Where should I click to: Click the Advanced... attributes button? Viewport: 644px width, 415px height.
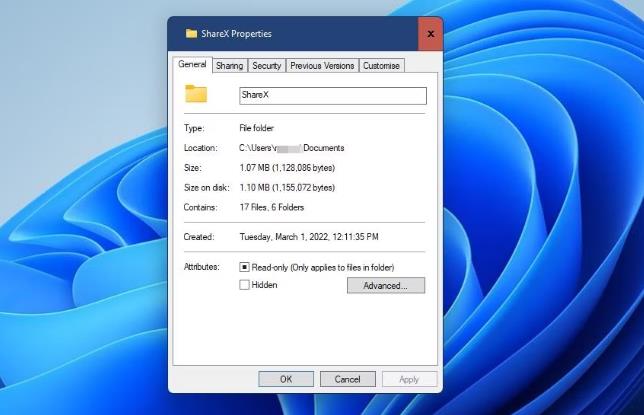(x=386, y=286)
